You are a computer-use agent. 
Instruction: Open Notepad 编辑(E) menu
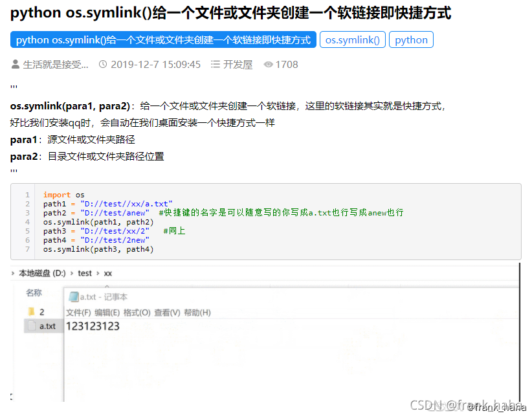[x=107, y=313]
